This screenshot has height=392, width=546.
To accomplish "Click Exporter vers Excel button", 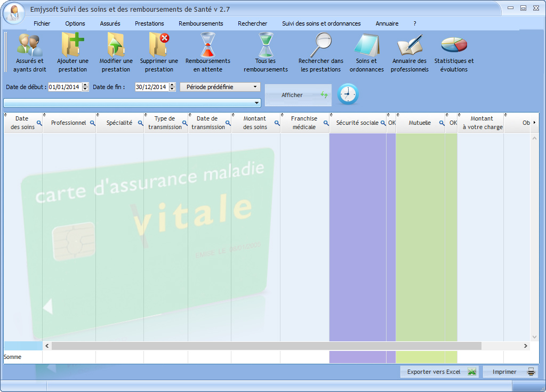I will [439, 372].
